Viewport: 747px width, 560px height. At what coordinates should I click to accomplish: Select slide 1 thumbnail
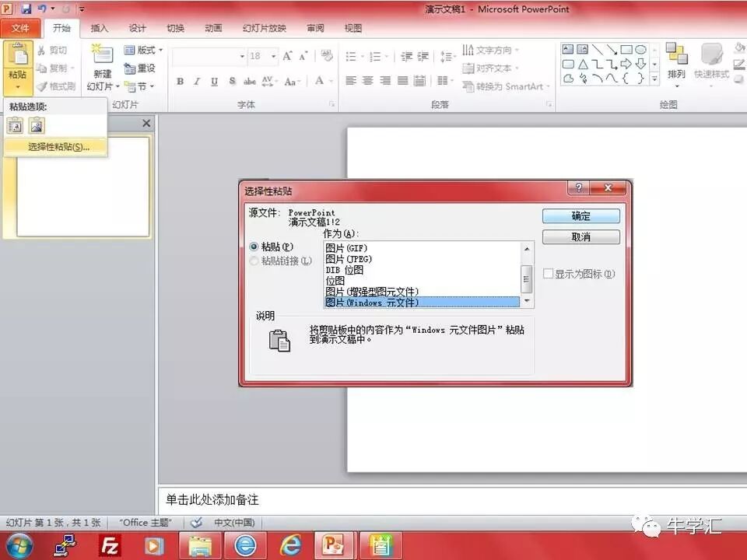(83, 187)
